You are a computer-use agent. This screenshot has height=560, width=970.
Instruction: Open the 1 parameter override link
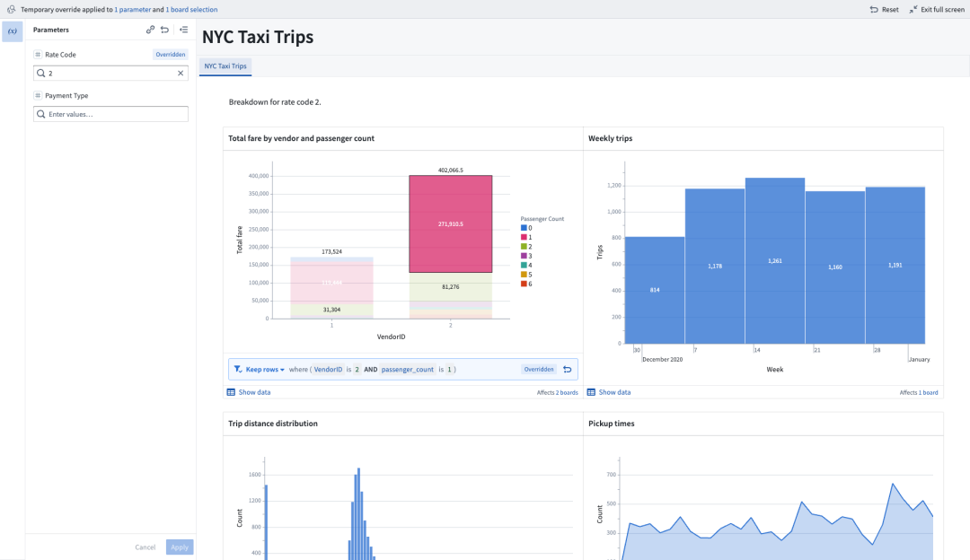[132, 9]
